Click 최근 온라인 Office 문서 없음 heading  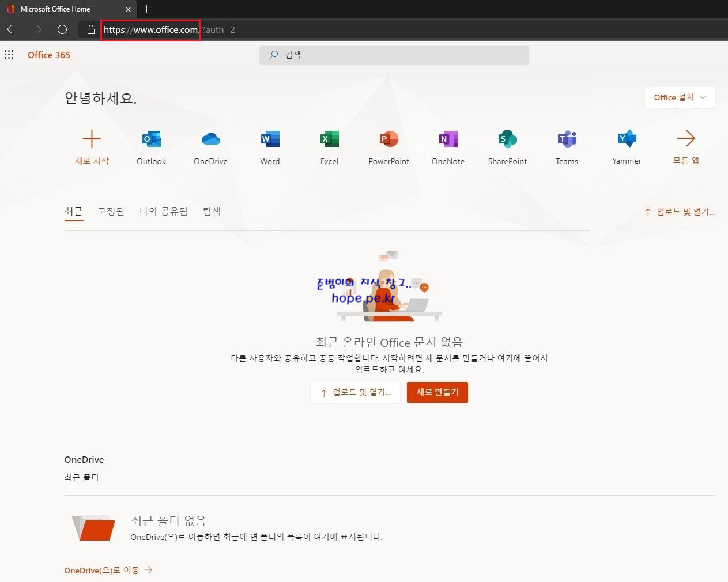(x=389, y=342)
